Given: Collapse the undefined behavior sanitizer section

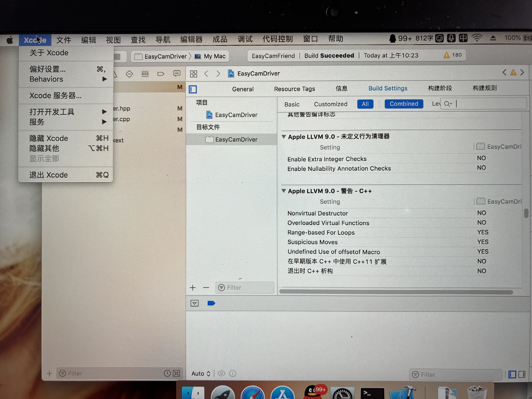Looking at the screenshot, I should 284,137.
